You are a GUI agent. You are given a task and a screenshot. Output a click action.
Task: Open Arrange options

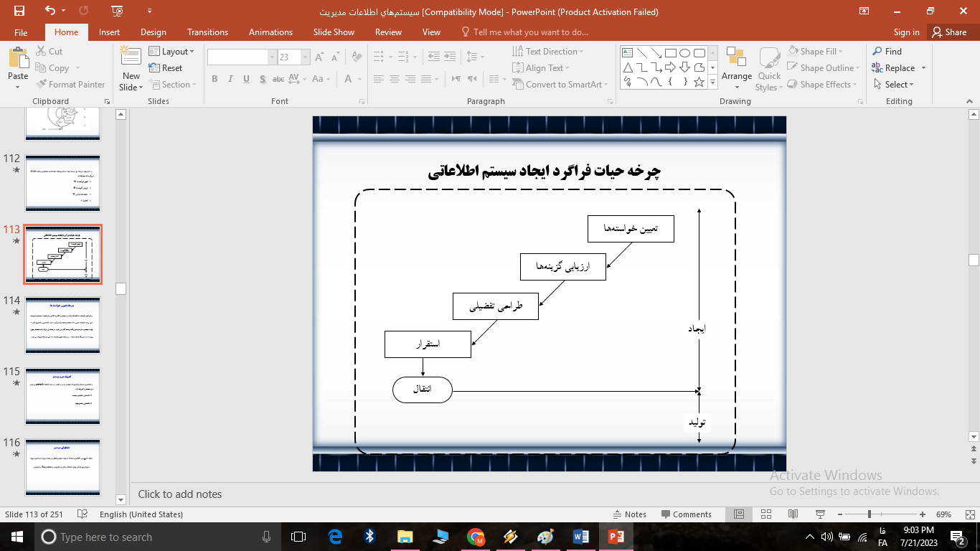pyautogui.click(x=737, y=68)
